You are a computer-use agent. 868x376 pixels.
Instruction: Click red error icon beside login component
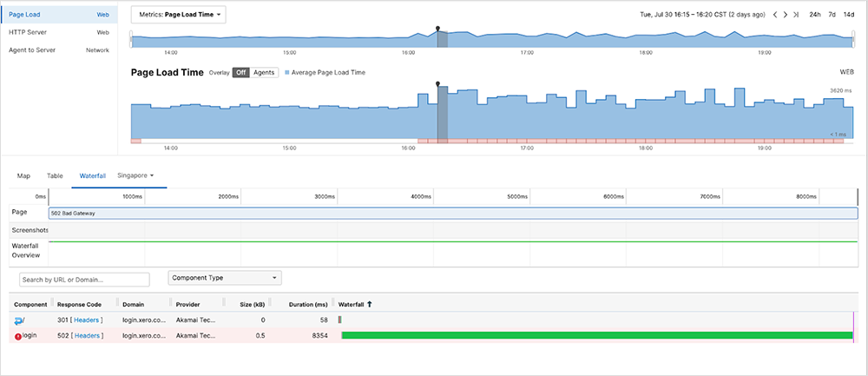tap(17, 336)
